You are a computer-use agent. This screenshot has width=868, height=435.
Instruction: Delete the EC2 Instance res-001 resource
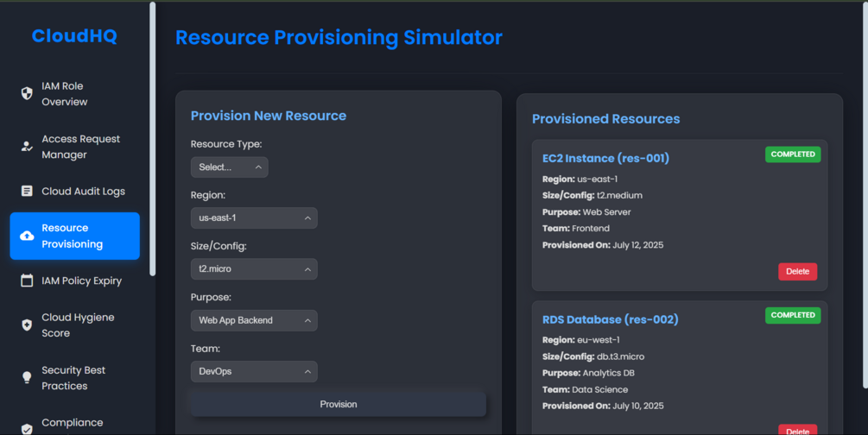tap(797, 272)
